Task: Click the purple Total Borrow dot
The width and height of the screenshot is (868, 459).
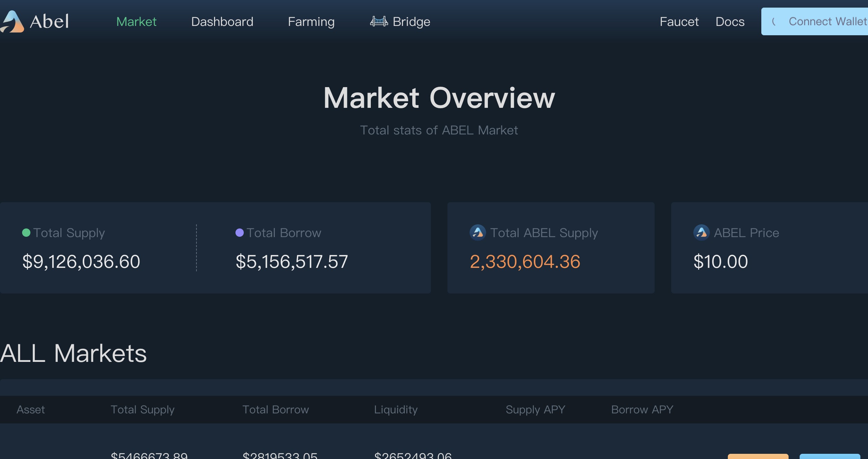Action: coord(239,233)
